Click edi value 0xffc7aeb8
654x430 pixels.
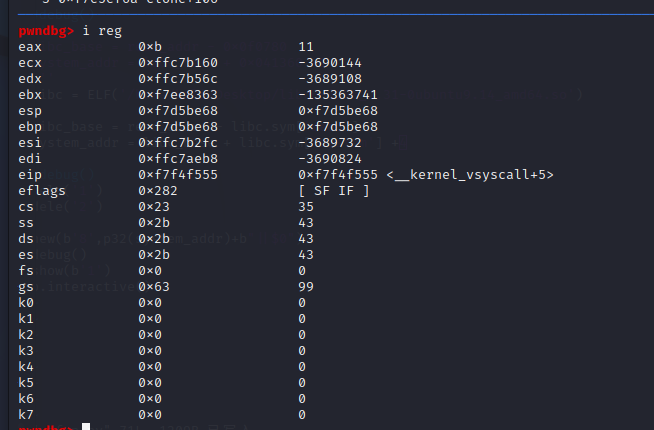178,158
